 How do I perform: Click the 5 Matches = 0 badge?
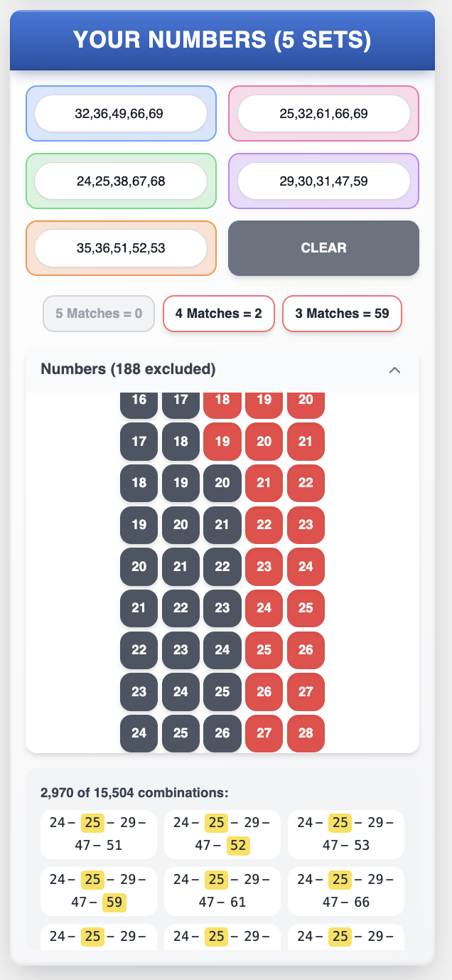pyautogui.click(x=98, y=314)
